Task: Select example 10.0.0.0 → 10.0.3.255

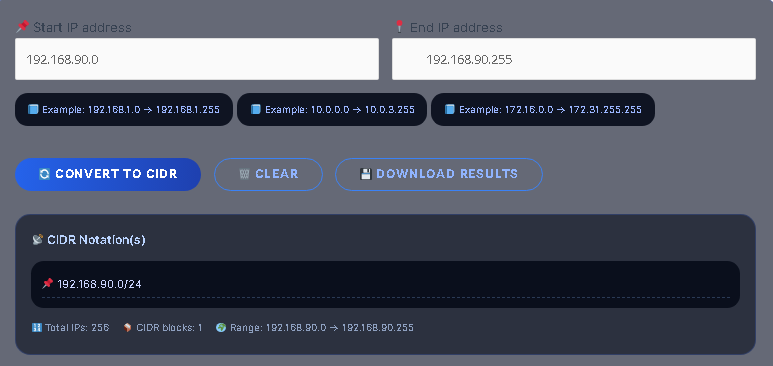Action: (x=332, y=110)
